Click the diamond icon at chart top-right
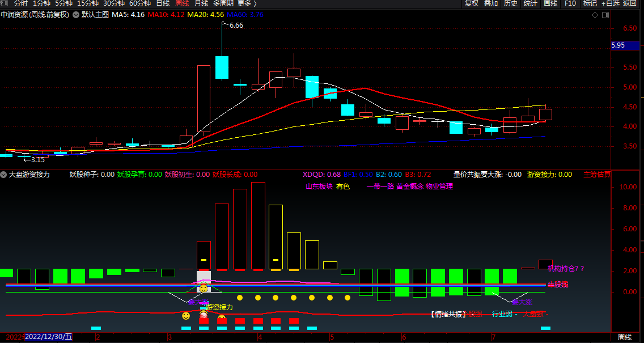The width and height of the screenshot is (644, 343). point(595,15)
